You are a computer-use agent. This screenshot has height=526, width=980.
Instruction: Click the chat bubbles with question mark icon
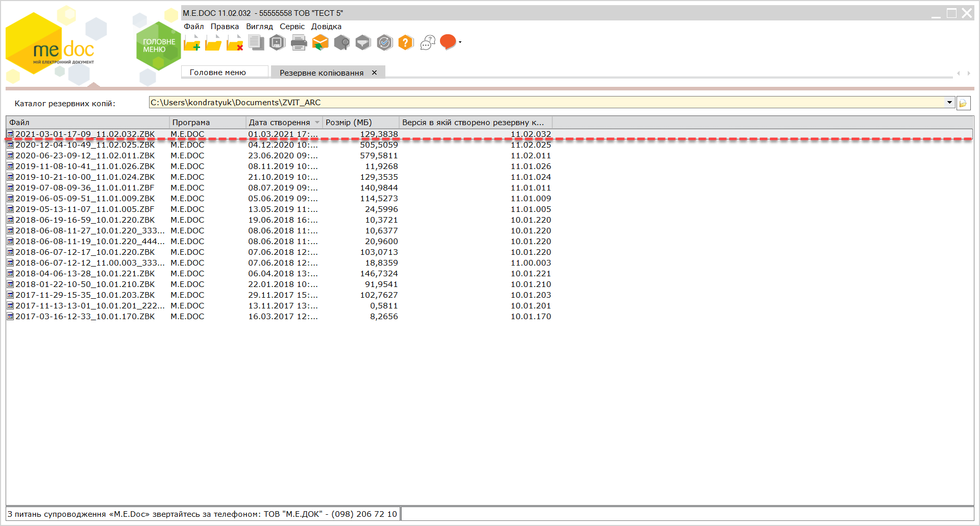point(428,43)
